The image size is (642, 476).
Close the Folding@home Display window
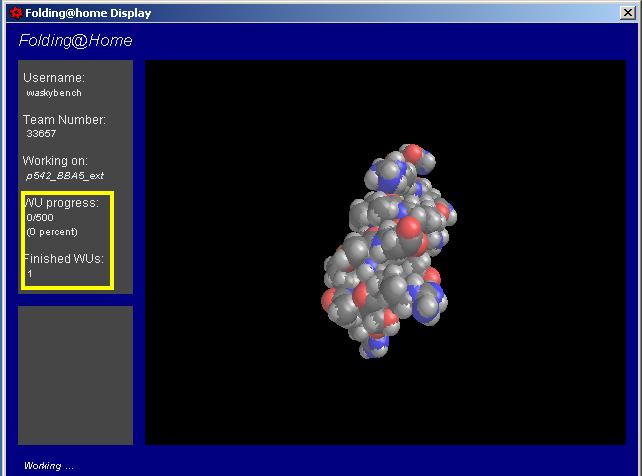coord(628,13)
